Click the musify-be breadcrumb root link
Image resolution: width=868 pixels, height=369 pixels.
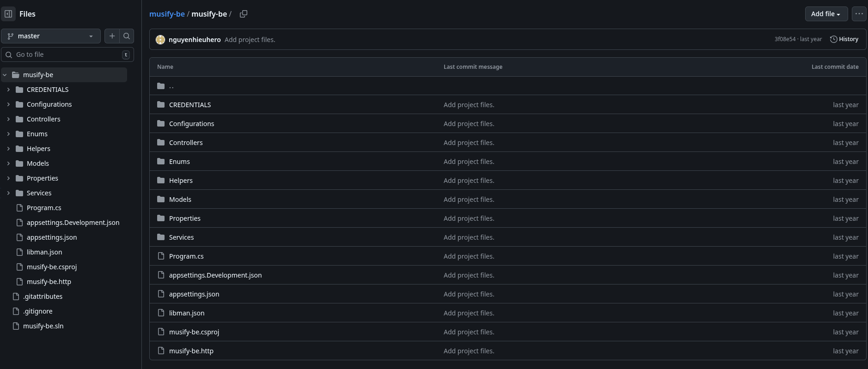click(167, 14)
